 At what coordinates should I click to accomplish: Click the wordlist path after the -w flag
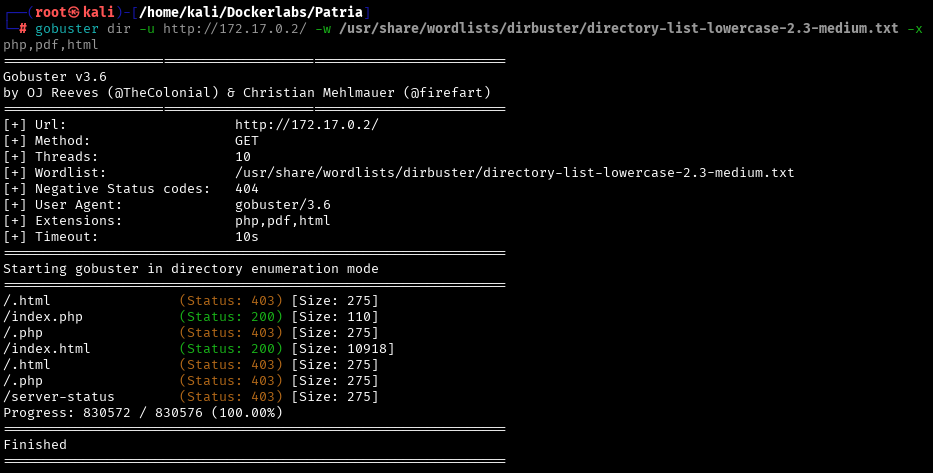618,28
